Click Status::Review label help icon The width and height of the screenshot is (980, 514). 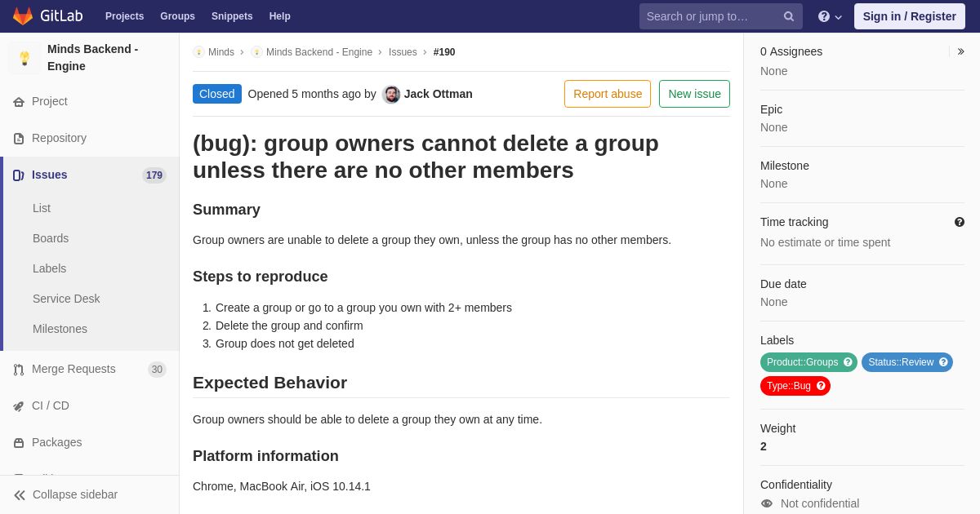tap(943, 362)
